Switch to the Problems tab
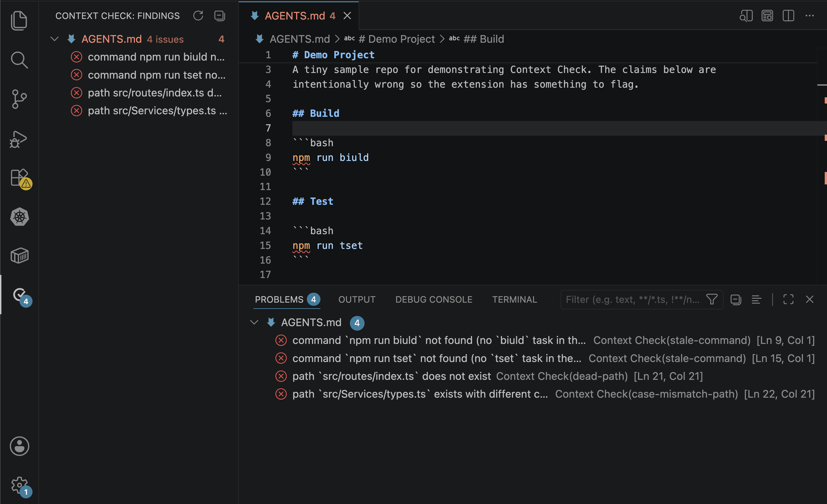The height and width of the screenshot is (504, 827). (287, 299)
